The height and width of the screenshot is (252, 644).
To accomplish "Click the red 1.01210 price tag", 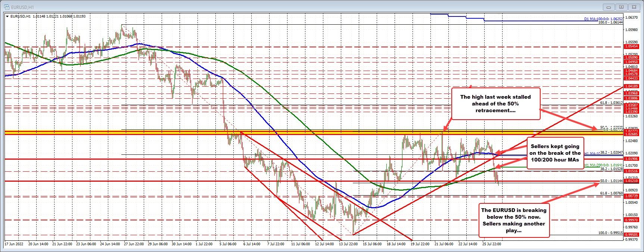I will point(631,181).
